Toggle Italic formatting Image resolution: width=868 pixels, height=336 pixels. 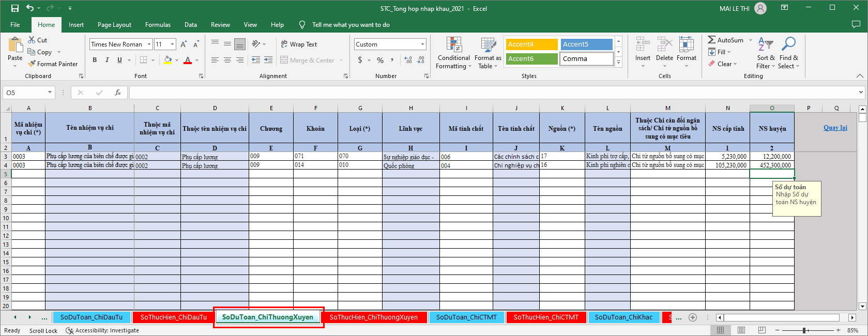107,60
